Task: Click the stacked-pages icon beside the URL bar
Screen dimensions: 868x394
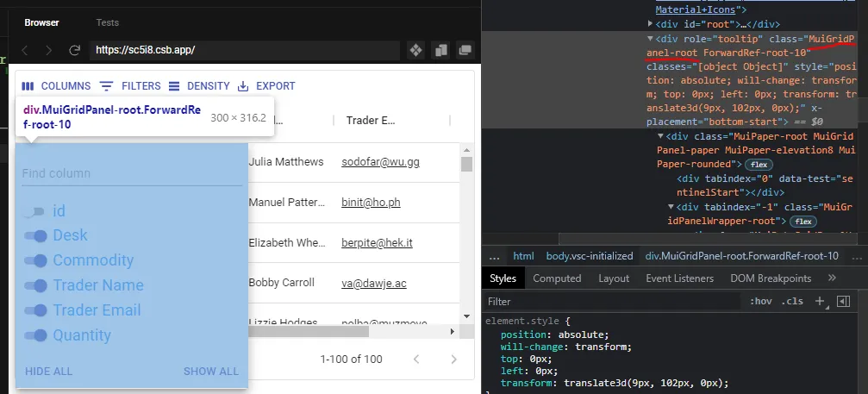Action: (x=441, y=50)
